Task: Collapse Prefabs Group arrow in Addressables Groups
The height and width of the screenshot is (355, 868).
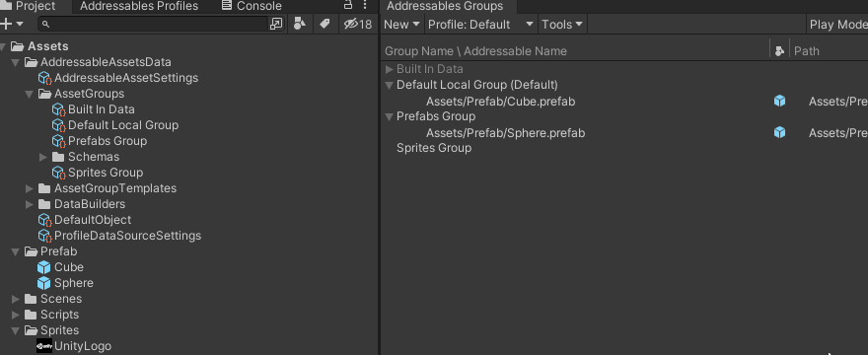Action: point(390,117)
